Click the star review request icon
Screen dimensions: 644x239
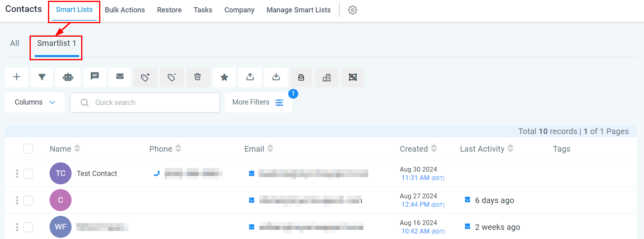[x=224, y=77]
